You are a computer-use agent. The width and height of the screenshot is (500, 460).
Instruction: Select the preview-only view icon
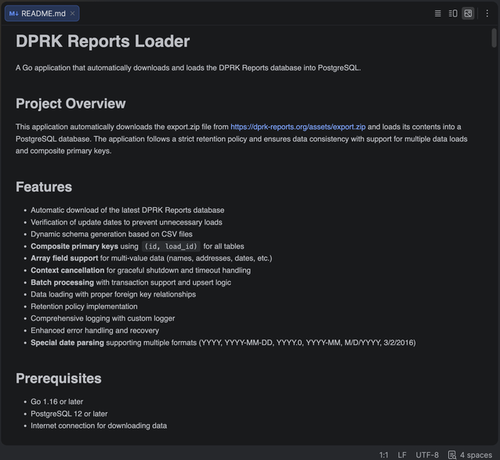click(468, 13)
